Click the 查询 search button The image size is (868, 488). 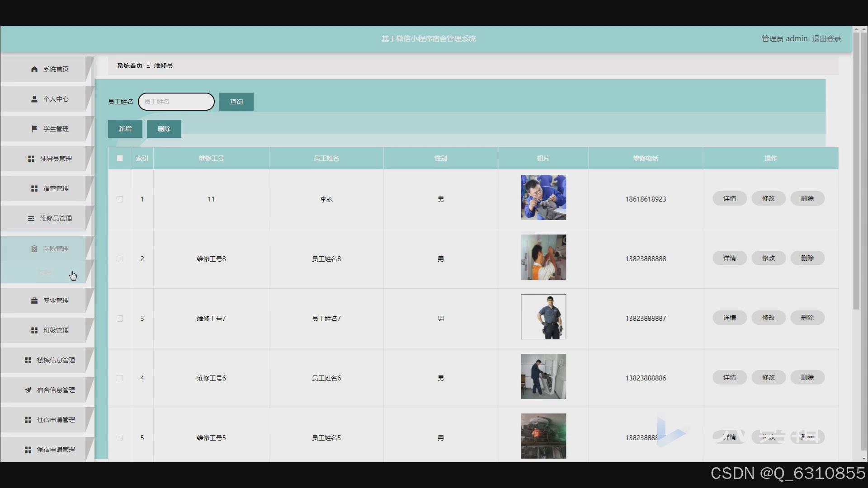(x=236, y=102)
